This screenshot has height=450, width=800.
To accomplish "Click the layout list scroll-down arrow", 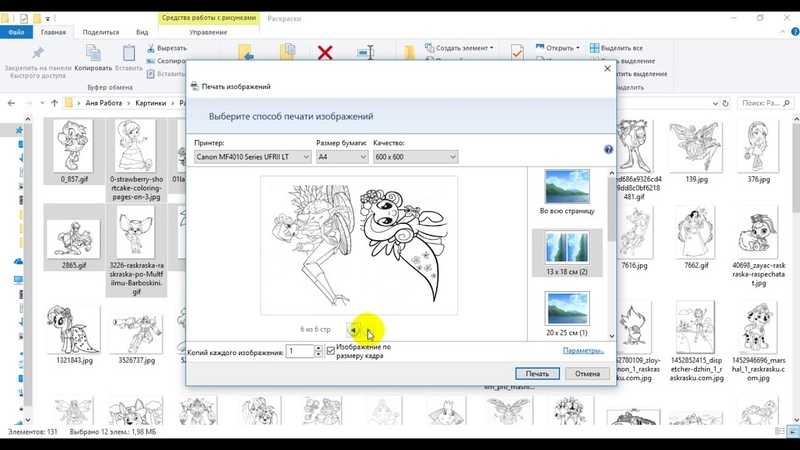I will [612, 336].
